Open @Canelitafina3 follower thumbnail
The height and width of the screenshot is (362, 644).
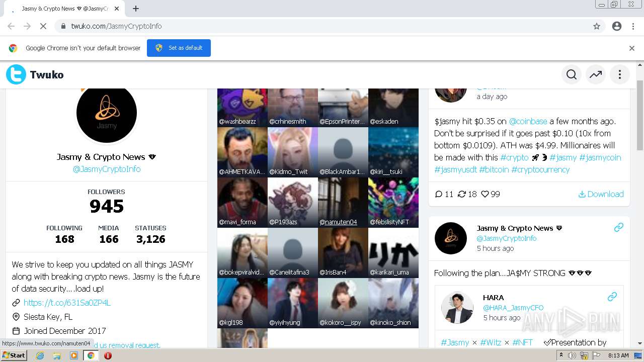click(293, 252)
